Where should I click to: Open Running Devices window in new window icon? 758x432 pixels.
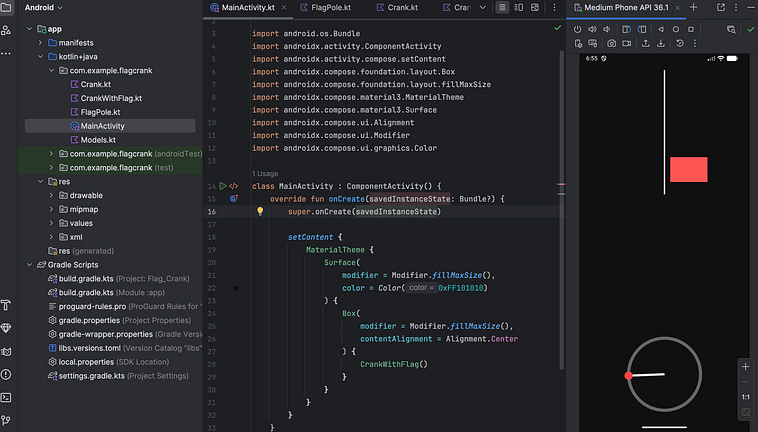pyautogui.click(x=721, y=7)
